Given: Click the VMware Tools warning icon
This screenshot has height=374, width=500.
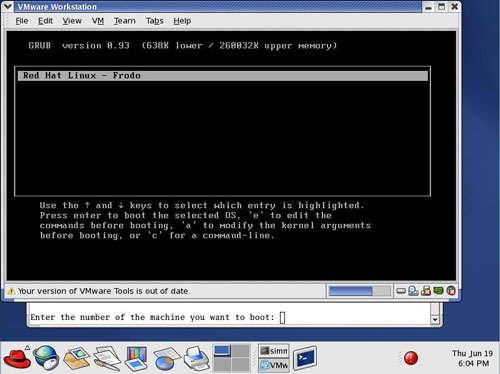Looking at the screenshot, I should tap(11, 291).
